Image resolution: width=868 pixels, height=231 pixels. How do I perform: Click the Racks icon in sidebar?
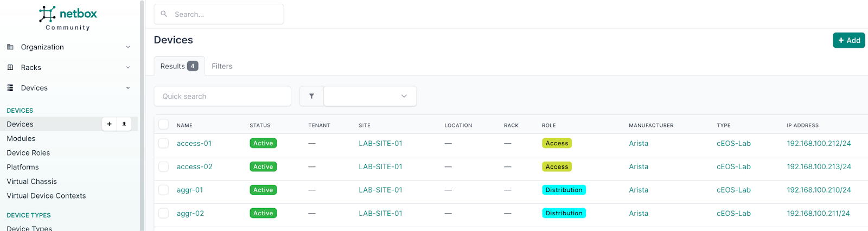(x=10, y=68)
